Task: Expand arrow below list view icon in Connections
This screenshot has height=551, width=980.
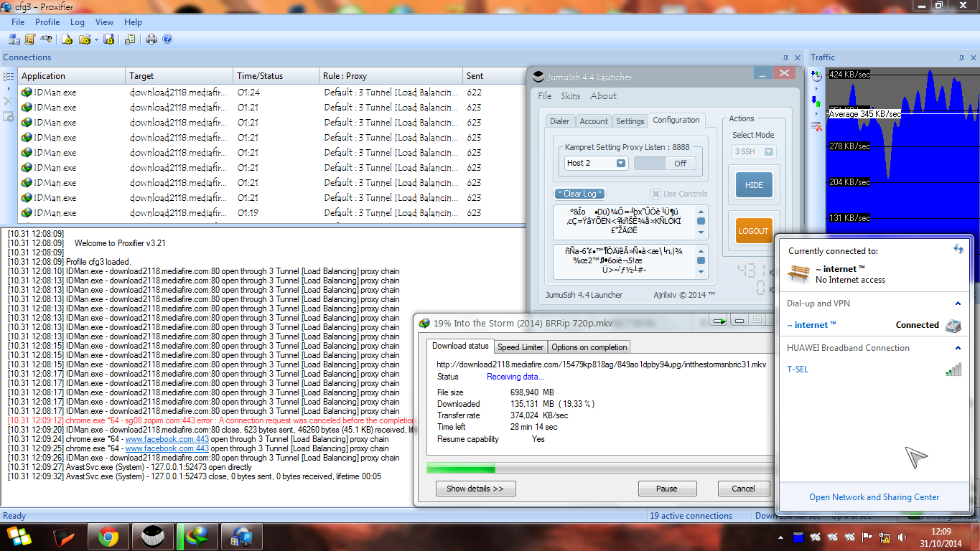Action: pyautogui.click(x=9, y=88)
